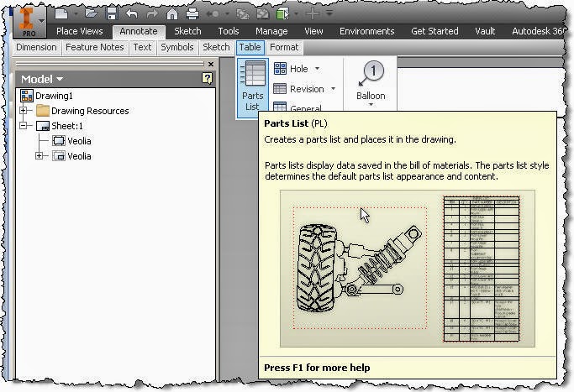Image resolution: width=574 pixels, height=392 pixels.
Task: Show the Dimension panel
Action: tap(36, 48)
